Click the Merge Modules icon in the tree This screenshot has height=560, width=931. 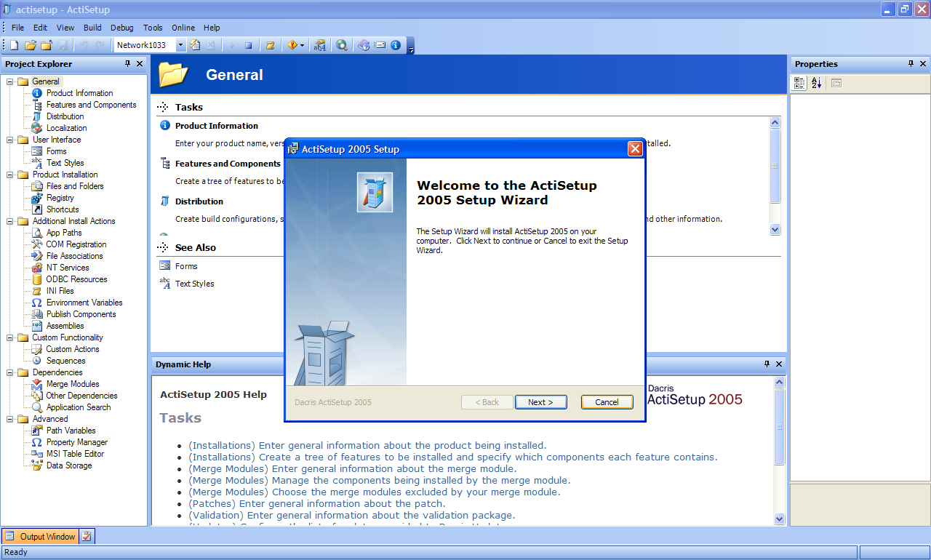point(37,384)
